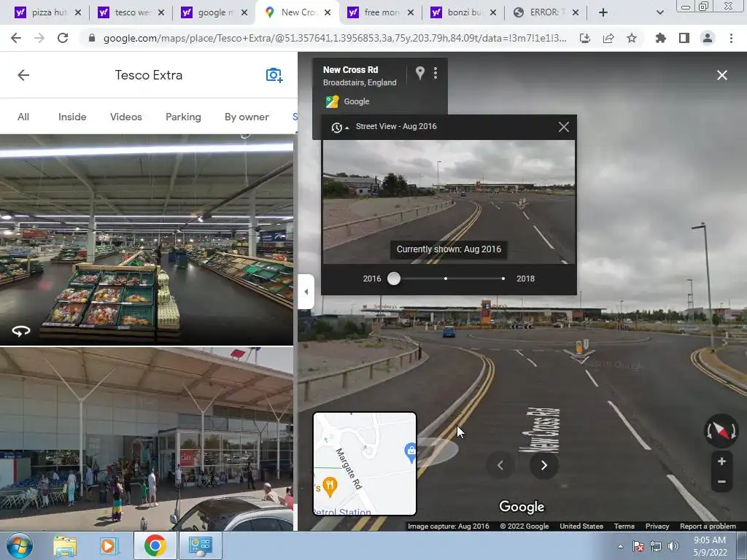
Task: Select the Parking photos category
Action: point(183,117)
